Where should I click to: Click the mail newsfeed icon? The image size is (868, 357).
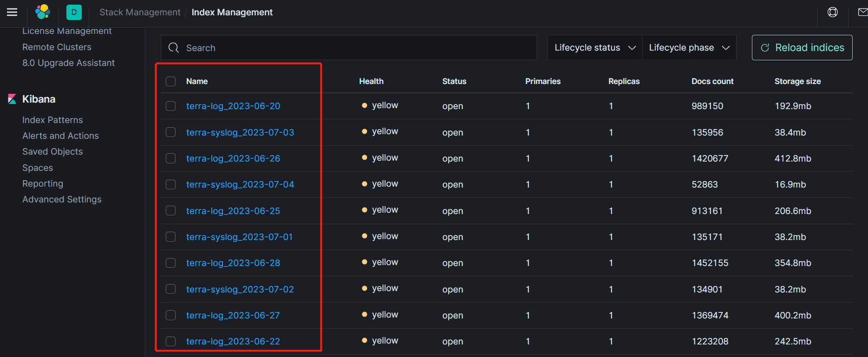tap(862, 12)
